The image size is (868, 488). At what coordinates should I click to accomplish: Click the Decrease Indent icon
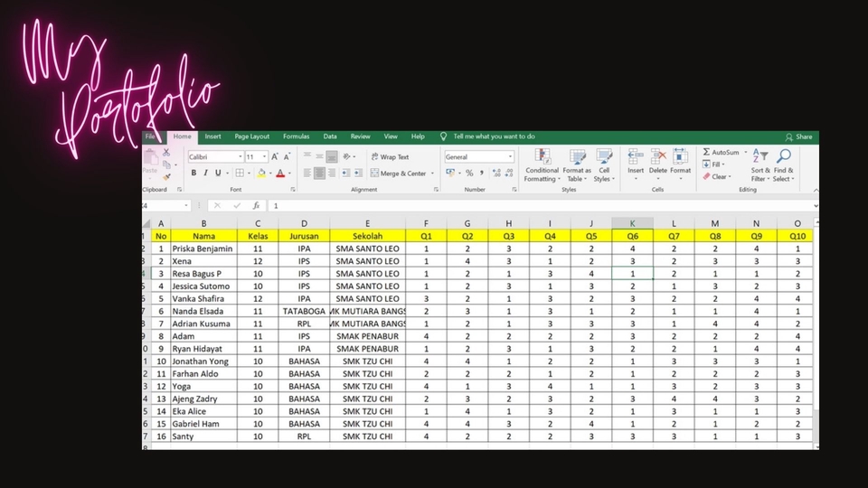click(346, 174)
